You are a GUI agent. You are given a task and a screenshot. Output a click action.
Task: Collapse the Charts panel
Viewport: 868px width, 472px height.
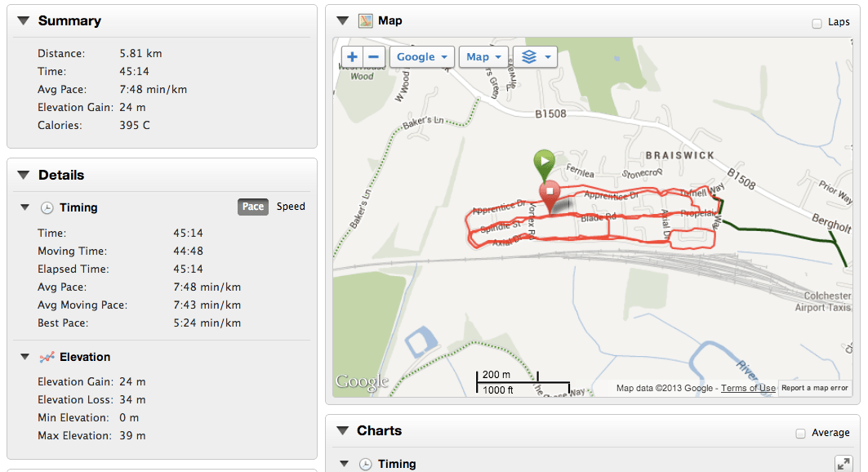(341, 430)
